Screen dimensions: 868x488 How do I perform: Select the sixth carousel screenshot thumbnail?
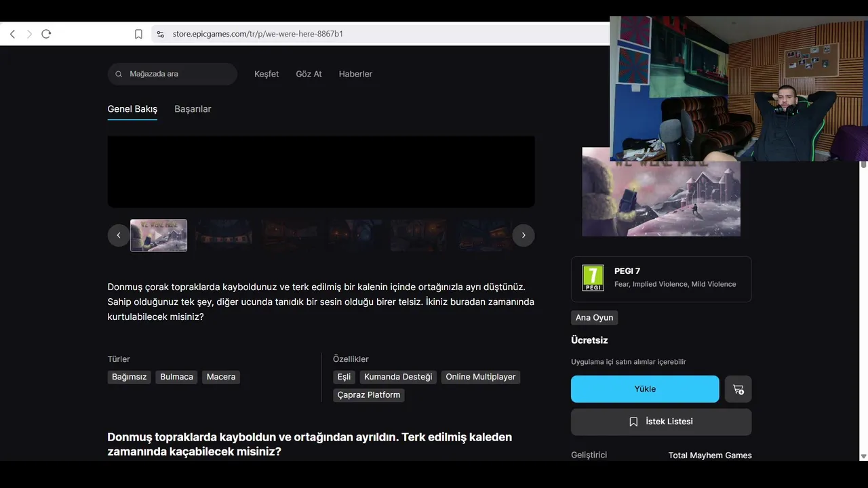coord(485,235)
